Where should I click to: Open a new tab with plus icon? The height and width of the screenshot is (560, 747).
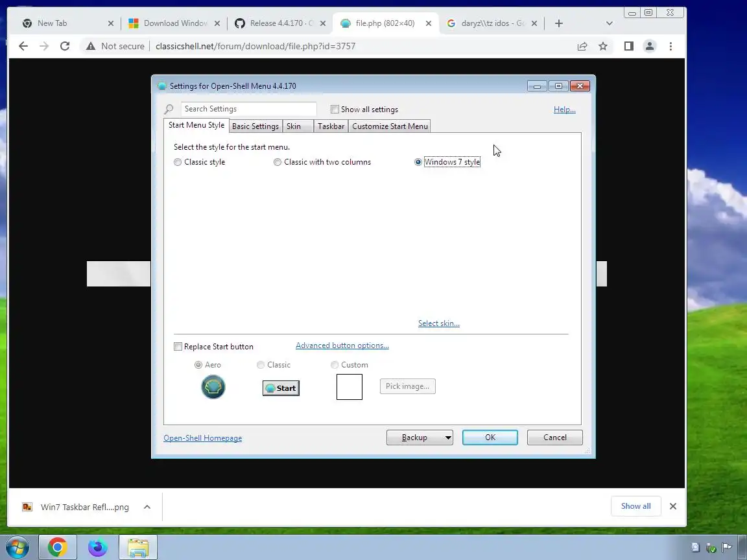click(559, 23)
